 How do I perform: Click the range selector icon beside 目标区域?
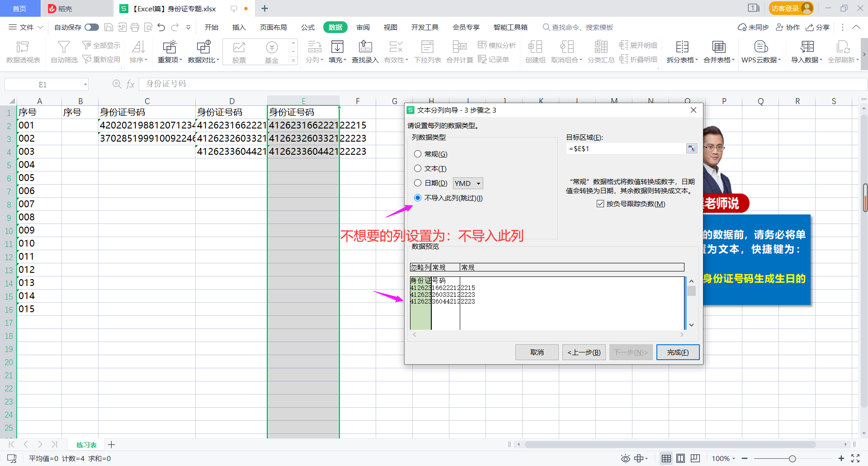[692, 148]
